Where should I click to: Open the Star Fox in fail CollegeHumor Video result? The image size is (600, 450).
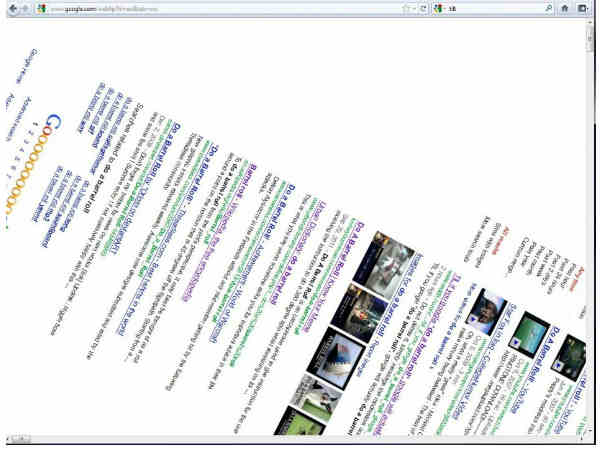[x=484, y=362]
